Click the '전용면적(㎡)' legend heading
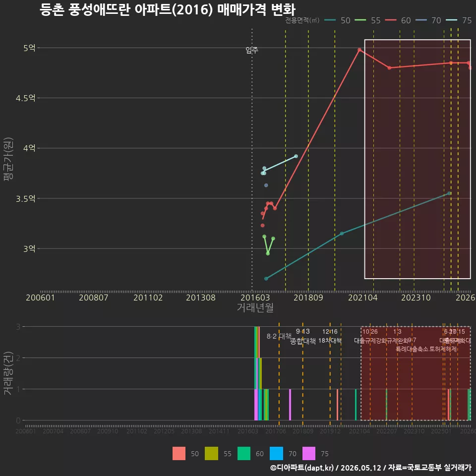This screenshot has height=476, width=476. pos(302,20)
